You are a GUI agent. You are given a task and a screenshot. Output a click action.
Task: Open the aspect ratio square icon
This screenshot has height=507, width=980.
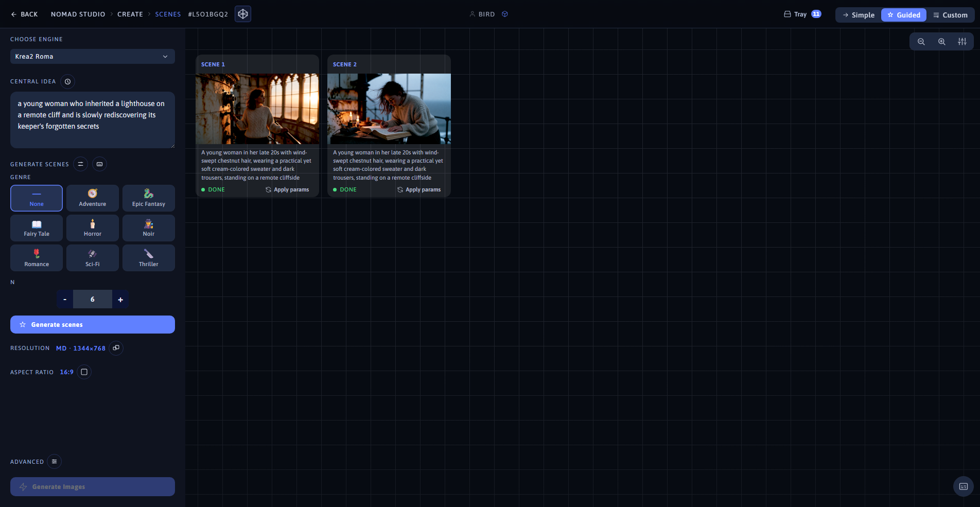point(84,372)
